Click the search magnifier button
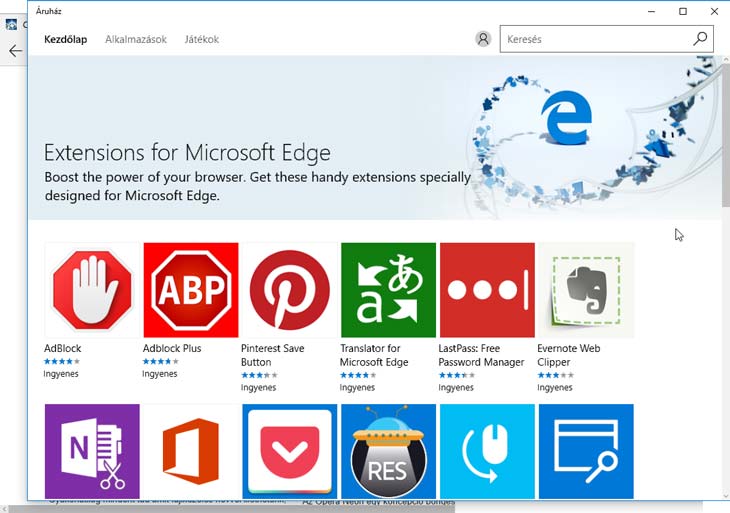730x513 pixels. coord(700,39)
